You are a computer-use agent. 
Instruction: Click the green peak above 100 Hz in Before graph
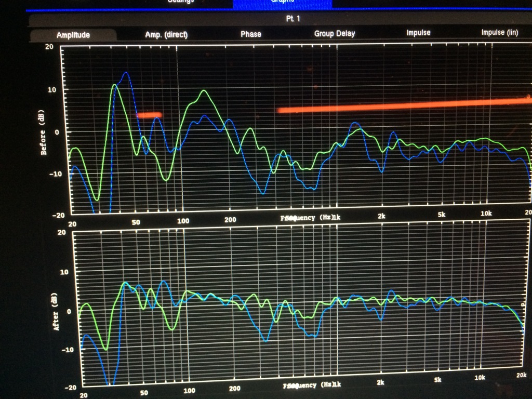coord(204,91)
